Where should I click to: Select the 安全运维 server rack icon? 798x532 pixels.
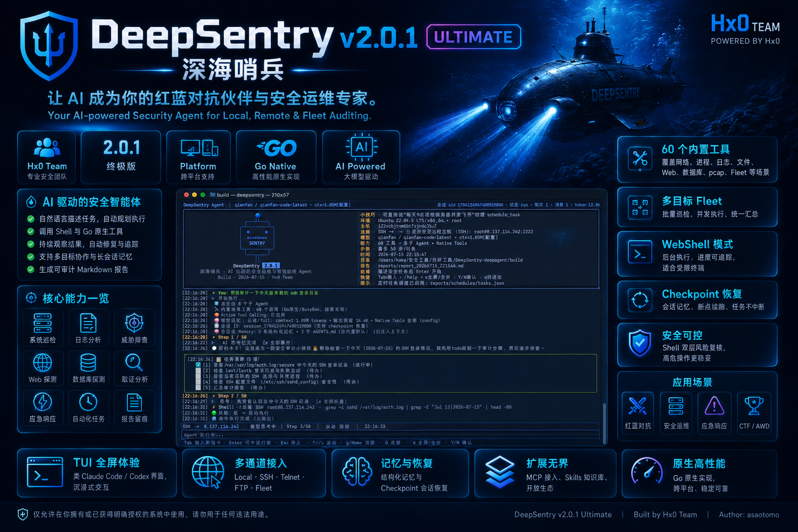pos(676,406)
